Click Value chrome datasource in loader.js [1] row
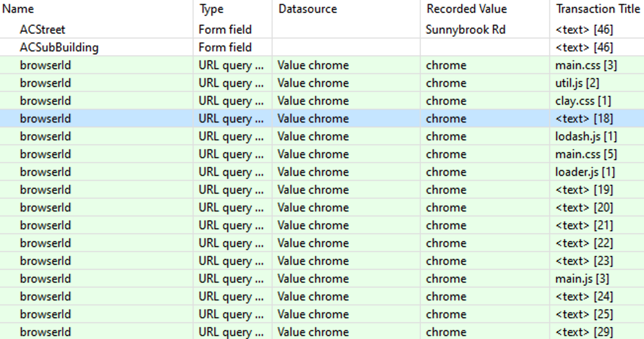644x339 pixels. (313, 172)
